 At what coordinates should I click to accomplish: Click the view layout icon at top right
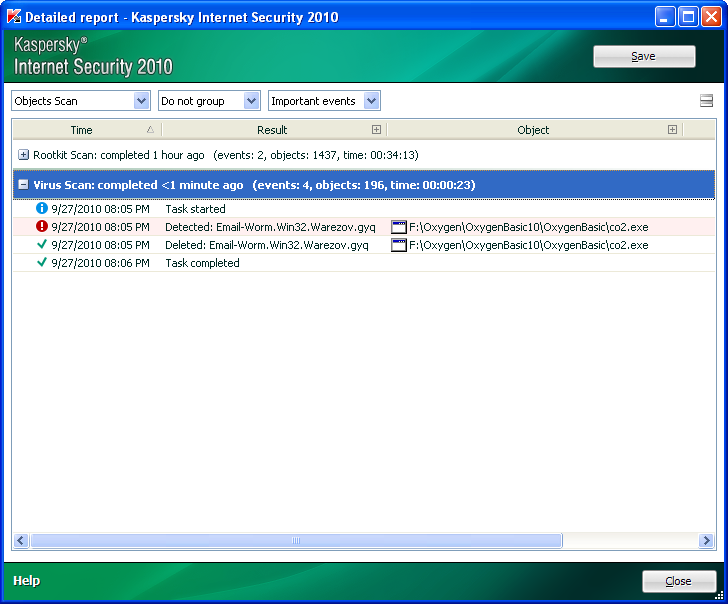[x=706, y=101]
